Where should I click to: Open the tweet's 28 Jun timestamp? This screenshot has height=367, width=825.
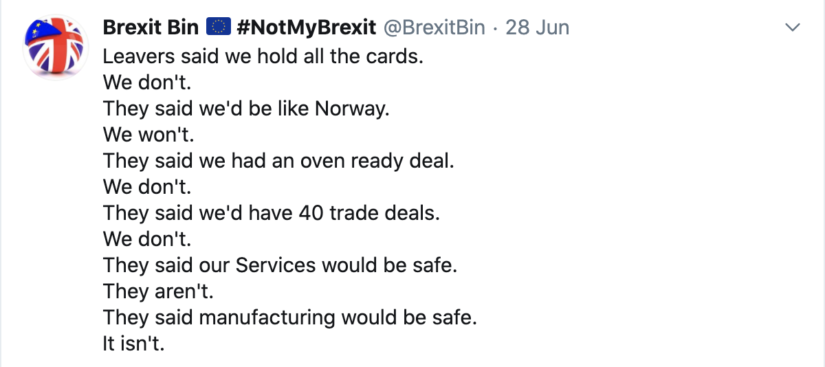[x=537, y=27]
